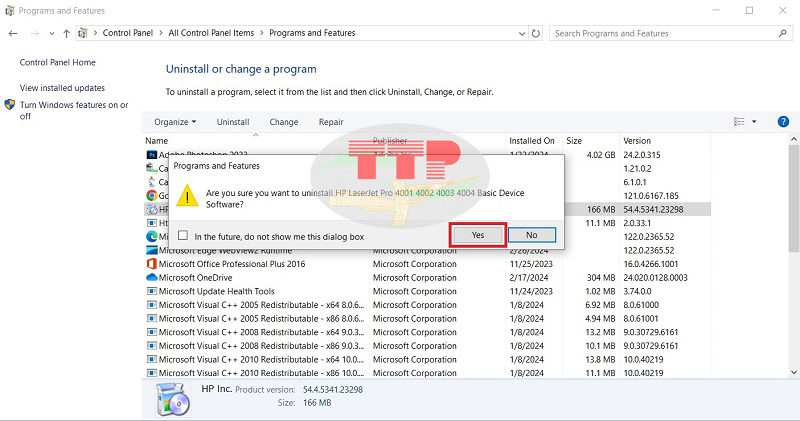Click version 24.2.0.315 cell
The height and width of the screenshot is (421, 800).
[x=642, y=155]
